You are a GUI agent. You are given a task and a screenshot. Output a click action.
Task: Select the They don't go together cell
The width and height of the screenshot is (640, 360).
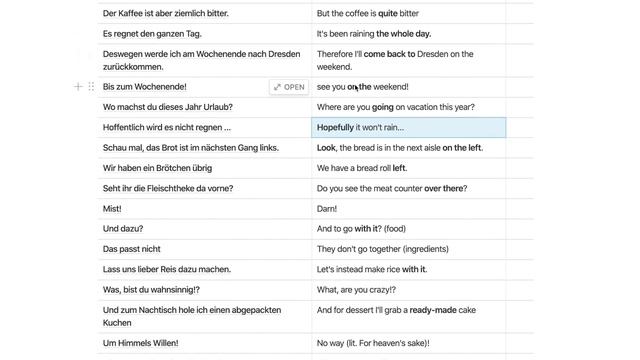[x=409, y=249]
